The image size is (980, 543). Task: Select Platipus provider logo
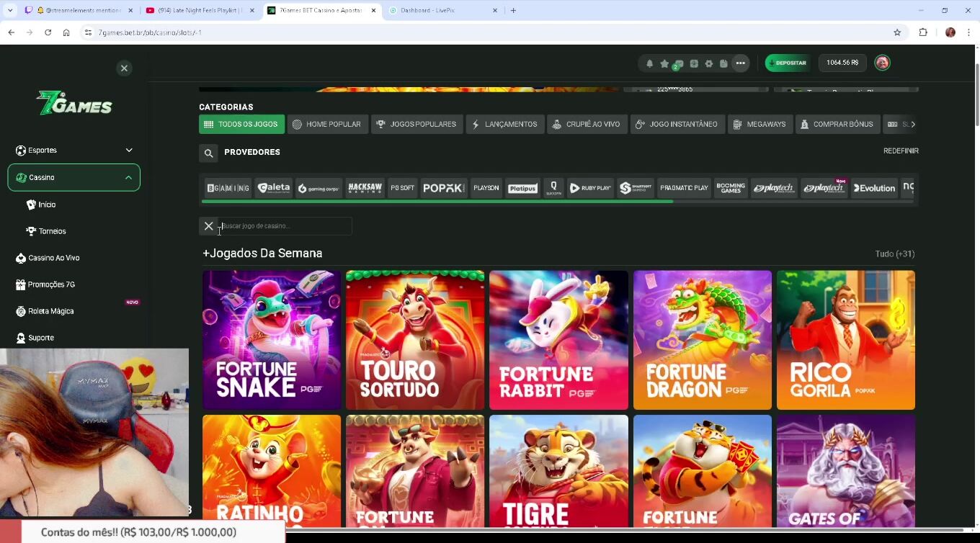[522, 188]
